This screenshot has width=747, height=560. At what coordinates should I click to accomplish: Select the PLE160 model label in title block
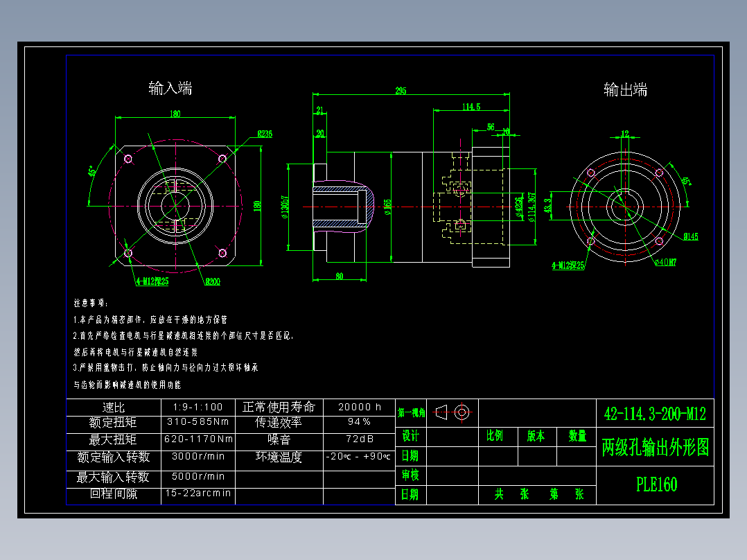657,483
